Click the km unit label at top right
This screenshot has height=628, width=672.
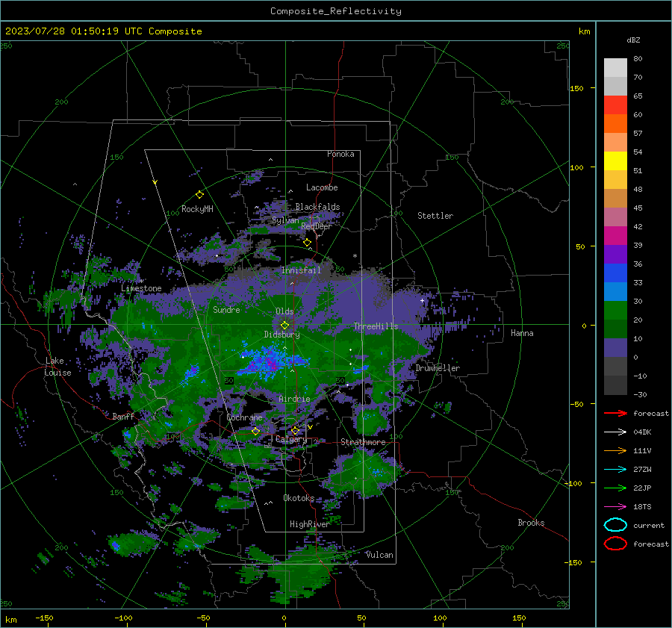coord(584,31)
